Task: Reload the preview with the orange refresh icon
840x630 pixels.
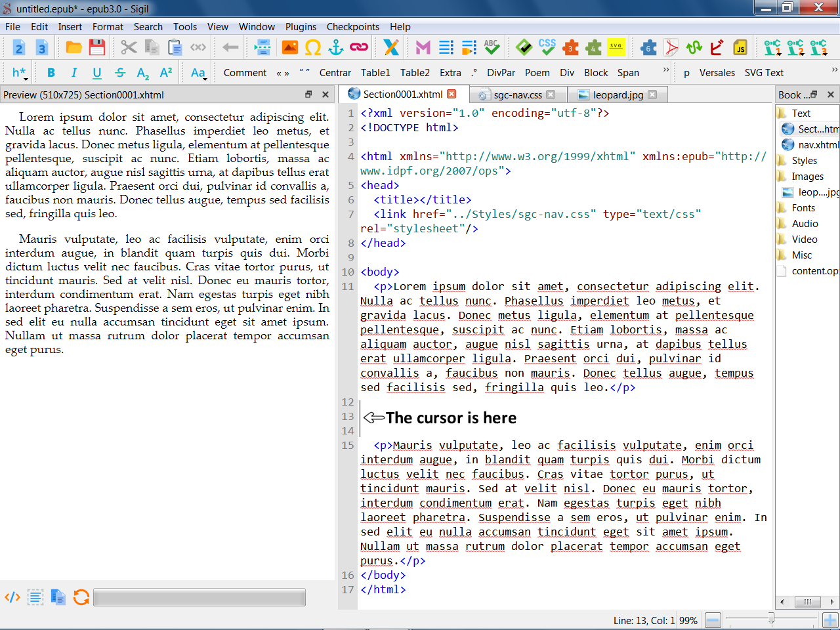Action: tap(81, 597)
